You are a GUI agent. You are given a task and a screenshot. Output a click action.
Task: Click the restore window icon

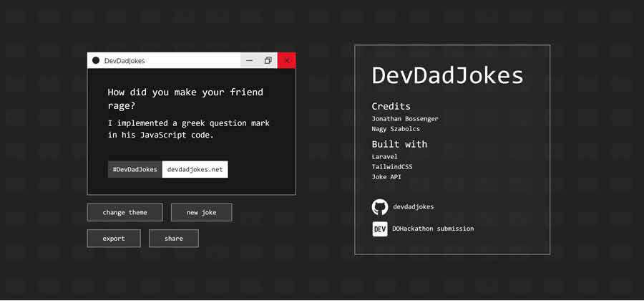[268, 61]
